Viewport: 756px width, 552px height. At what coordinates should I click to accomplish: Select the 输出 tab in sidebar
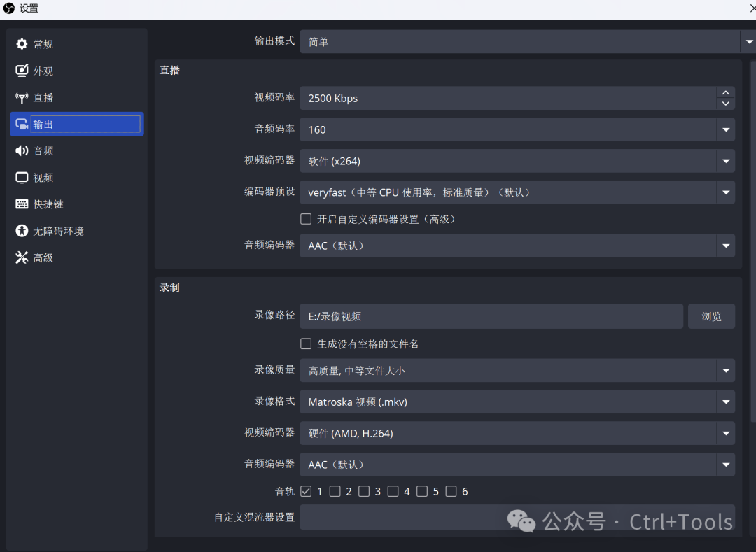pyautogui.click(x=76, y=124)
